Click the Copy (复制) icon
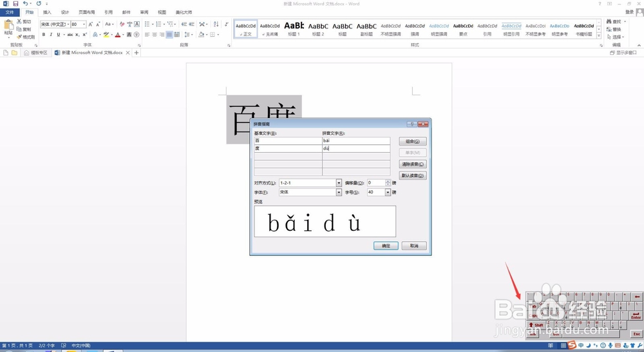644x352 pixels. pos(19,29)
